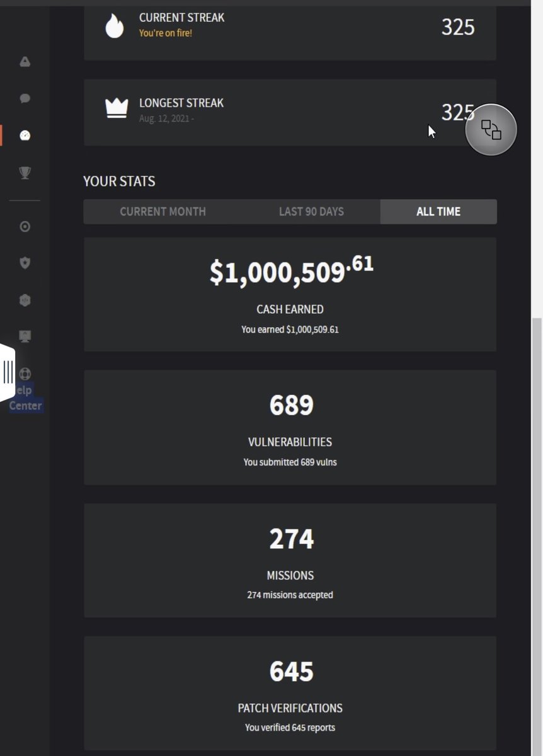Click the "You're on fire!" text
Viewport: 543px width, 756px height.
click(x=166, y=33)
